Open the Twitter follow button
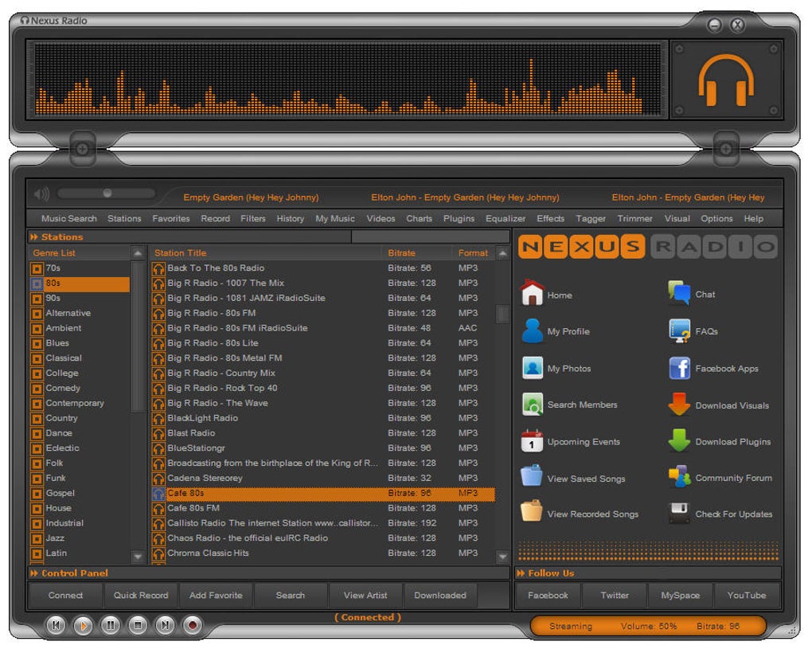This screenshot has width=812, height=653. [x=615, y=596]
